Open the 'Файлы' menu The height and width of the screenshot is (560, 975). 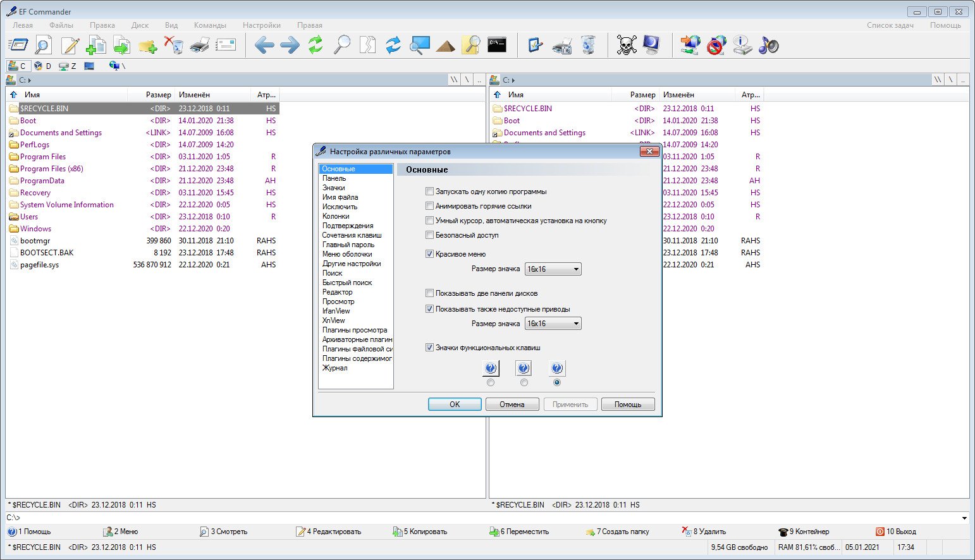point(61,25)
